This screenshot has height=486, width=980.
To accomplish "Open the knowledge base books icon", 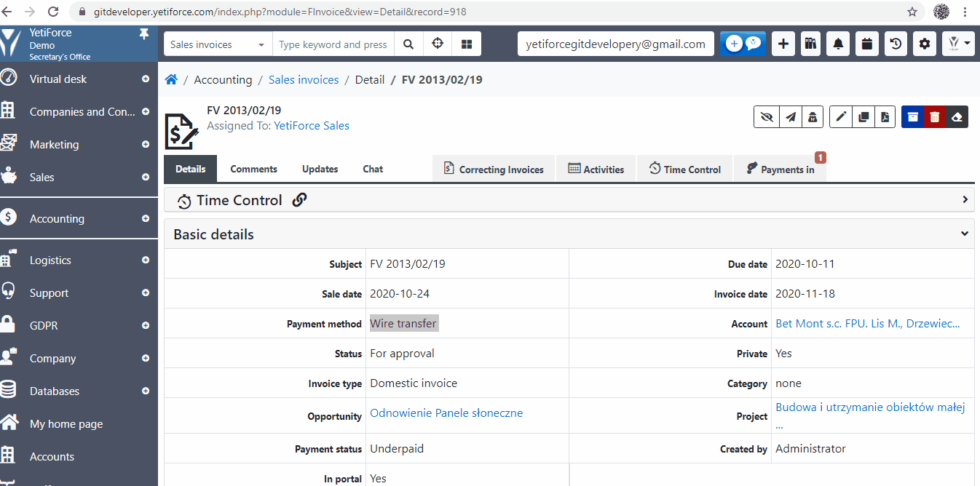I will [x=810, y=44].
